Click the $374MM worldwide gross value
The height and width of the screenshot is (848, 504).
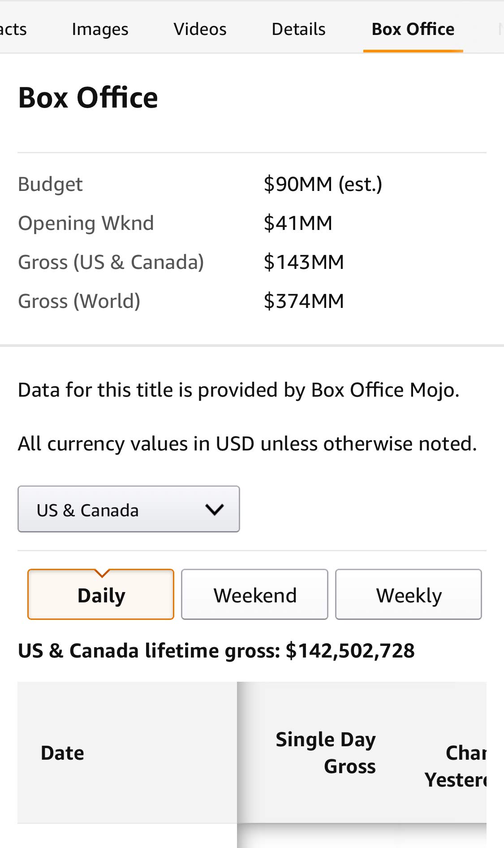click(x=304, y=301)
